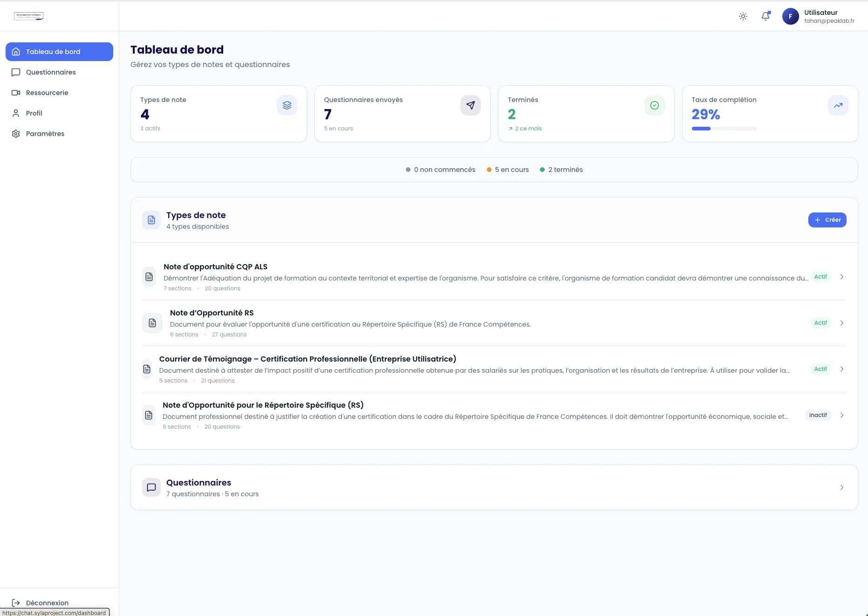Open Paramètres in the sidebar
This screenshot has width=868, height=616.
click(45, 134)
